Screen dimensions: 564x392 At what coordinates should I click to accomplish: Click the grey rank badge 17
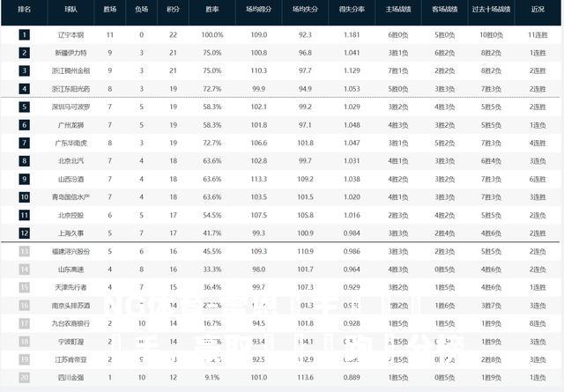tap(24, 323)
